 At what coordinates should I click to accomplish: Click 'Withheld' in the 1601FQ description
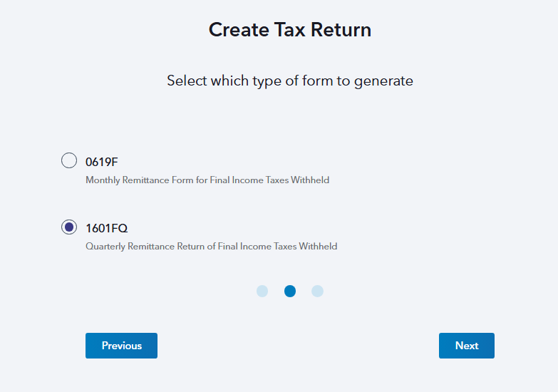point(319,247)
